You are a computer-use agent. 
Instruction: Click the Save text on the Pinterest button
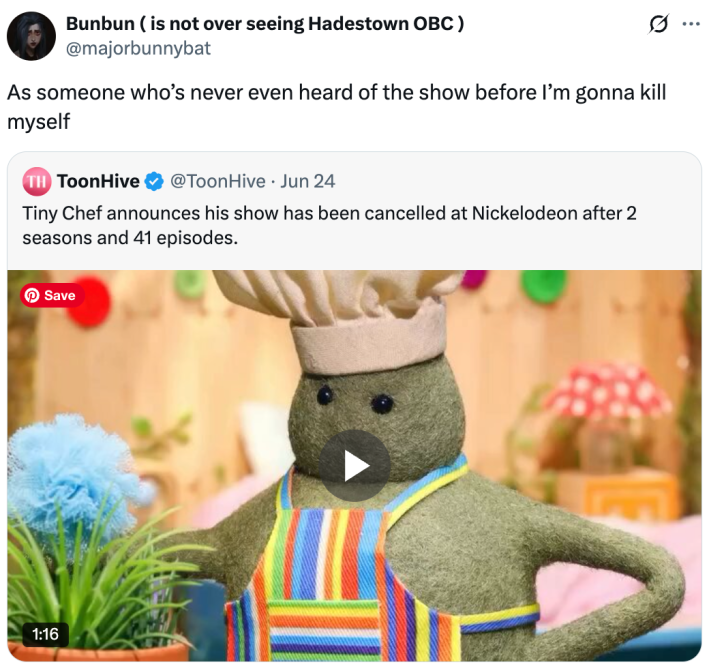pyautogui.click(x=60, y=295)
